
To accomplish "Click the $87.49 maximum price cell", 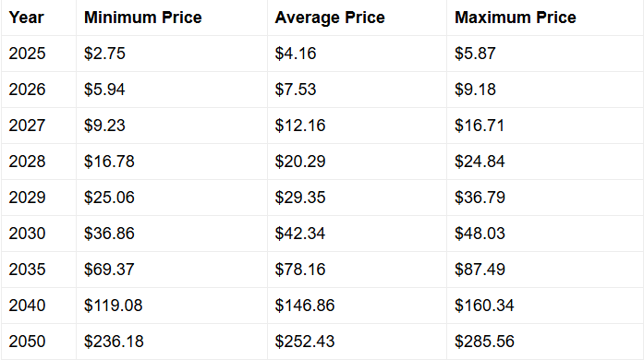I will 545,270.
